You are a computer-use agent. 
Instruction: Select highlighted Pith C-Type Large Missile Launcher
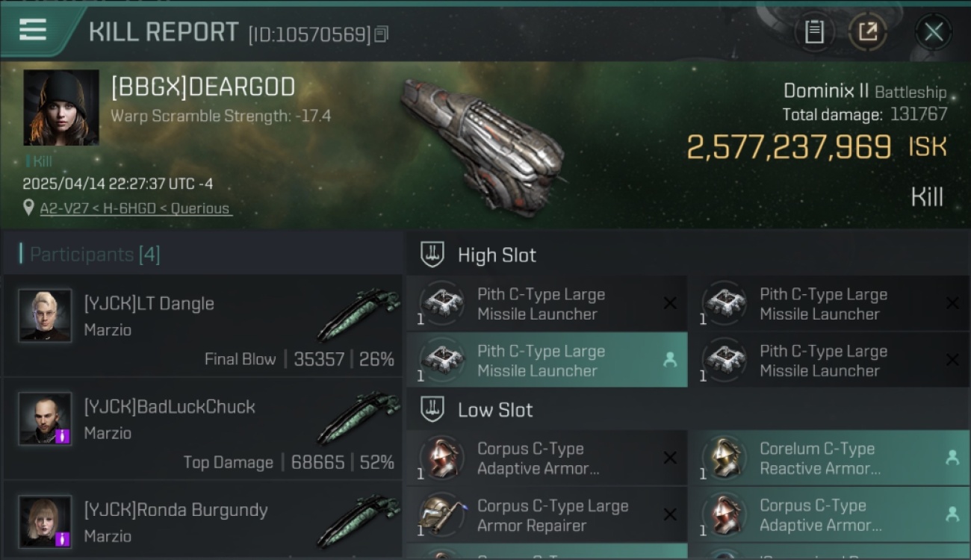pos(547,361)
